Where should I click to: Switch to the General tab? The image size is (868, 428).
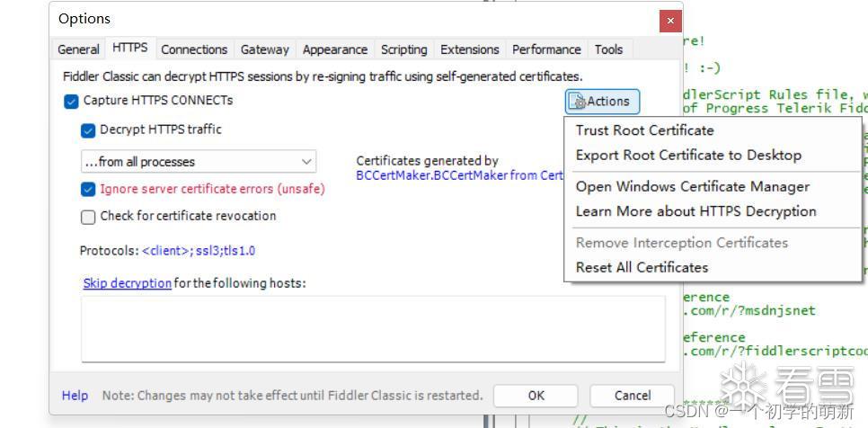(78, 49)
